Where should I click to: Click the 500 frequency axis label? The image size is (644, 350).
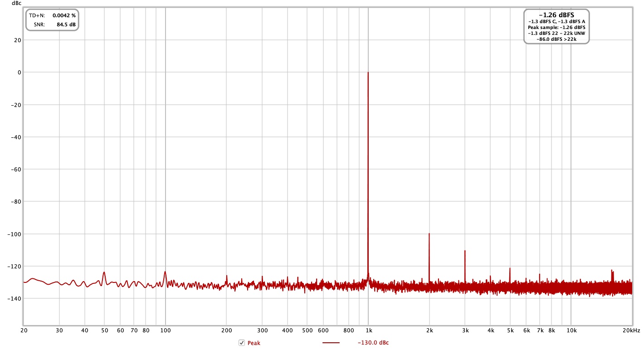307,331
